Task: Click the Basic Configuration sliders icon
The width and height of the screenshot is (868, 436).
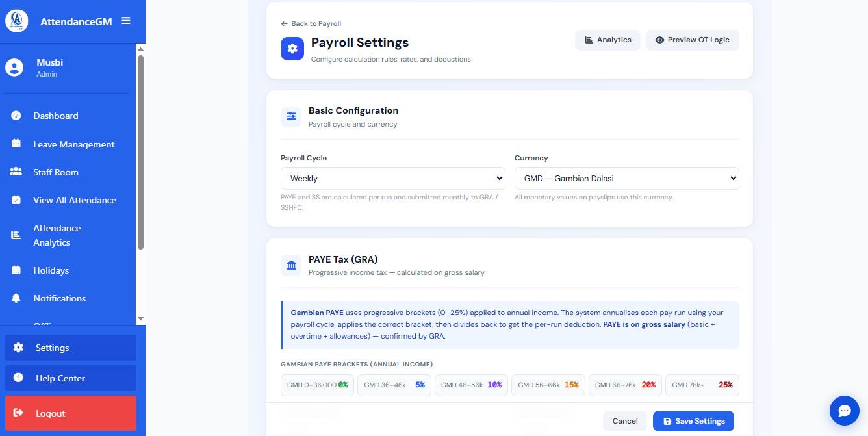Action: [291, 116]
